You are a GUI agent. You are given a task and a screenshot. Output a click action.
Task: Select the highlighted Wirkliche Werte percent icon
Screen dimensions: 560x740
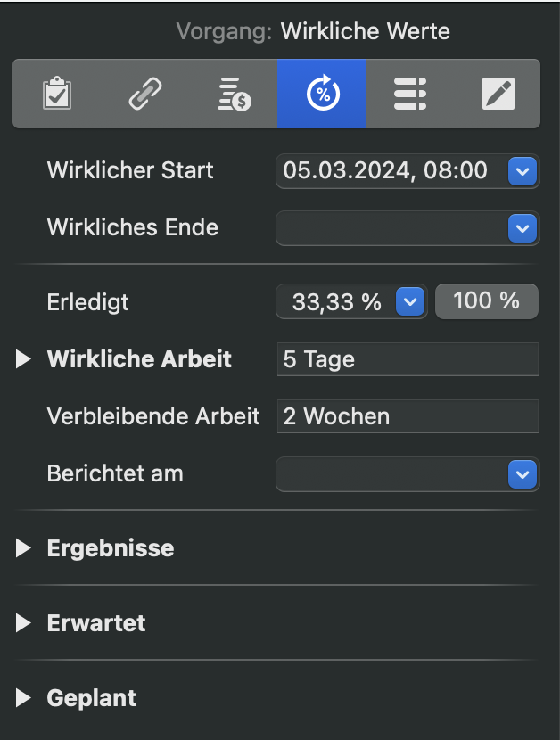point(321,93)
